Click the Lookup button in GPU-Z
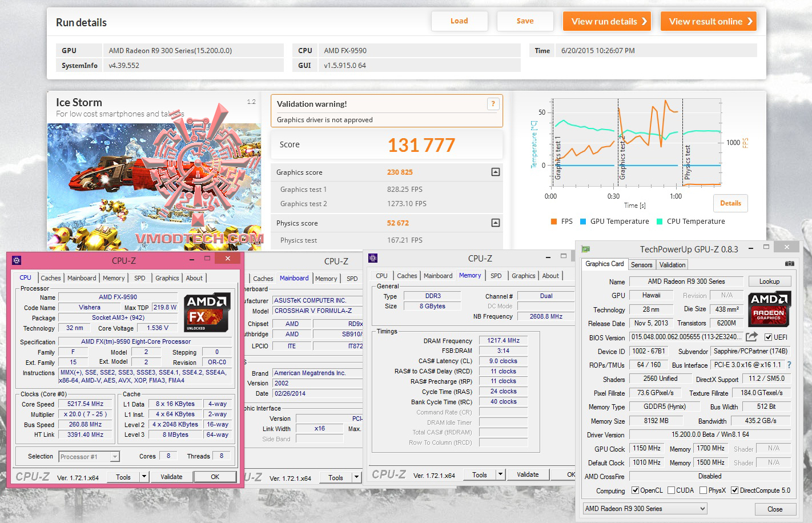The width and height of the screenshot is (812, 523). 769,281
